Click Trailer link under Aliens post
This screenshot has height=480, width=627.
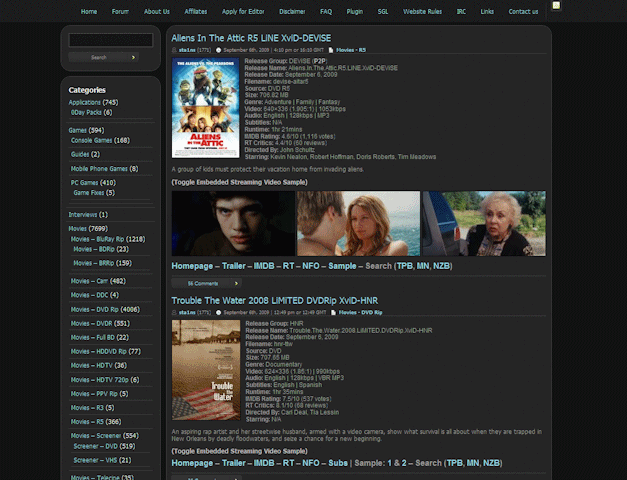pyautogui.click(x=234, y=266)
